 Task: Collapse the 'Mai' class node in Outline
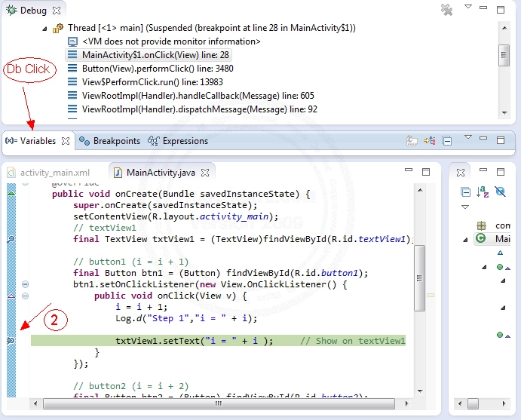click(465, 240)
